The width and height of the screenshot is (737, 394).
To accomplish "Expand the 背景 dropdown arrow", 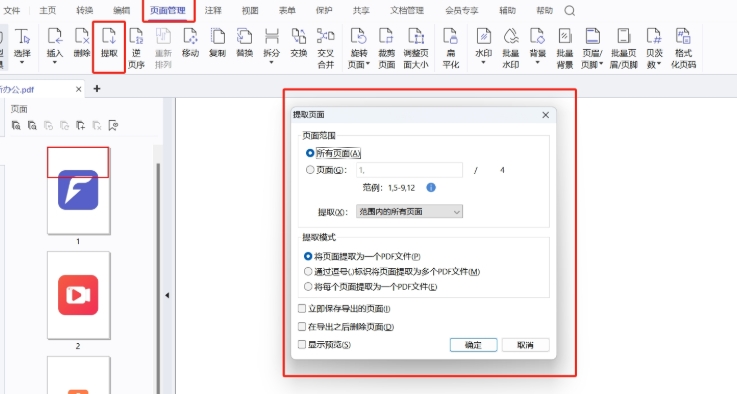I will (538, 62).
